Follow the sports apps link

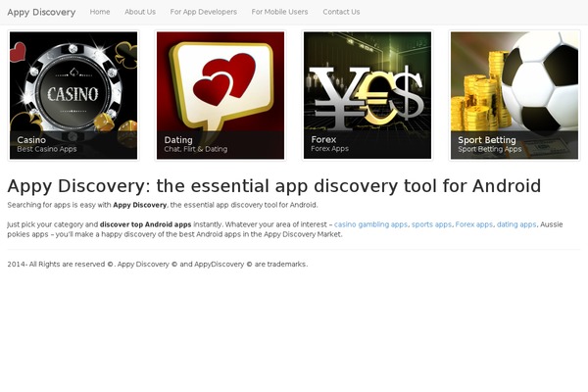click(431, 224)
